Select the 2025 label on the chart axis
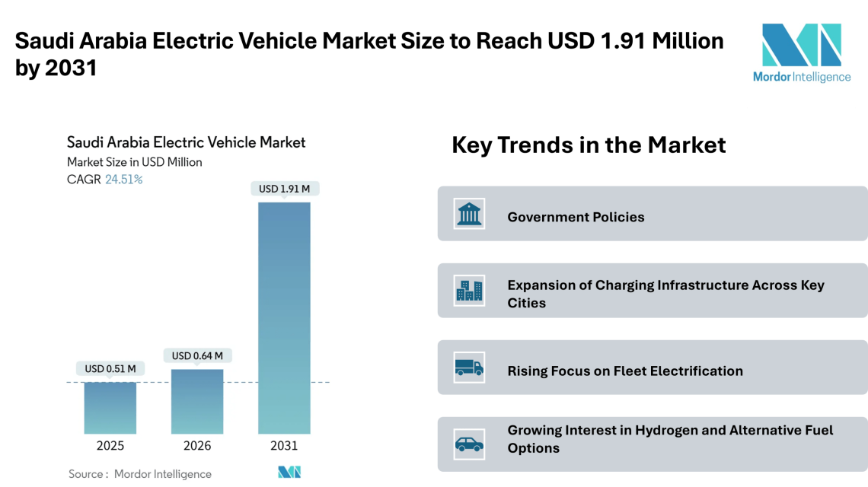Image resolution: width=868 pixels, height=487 pixels. pos(110,445)
